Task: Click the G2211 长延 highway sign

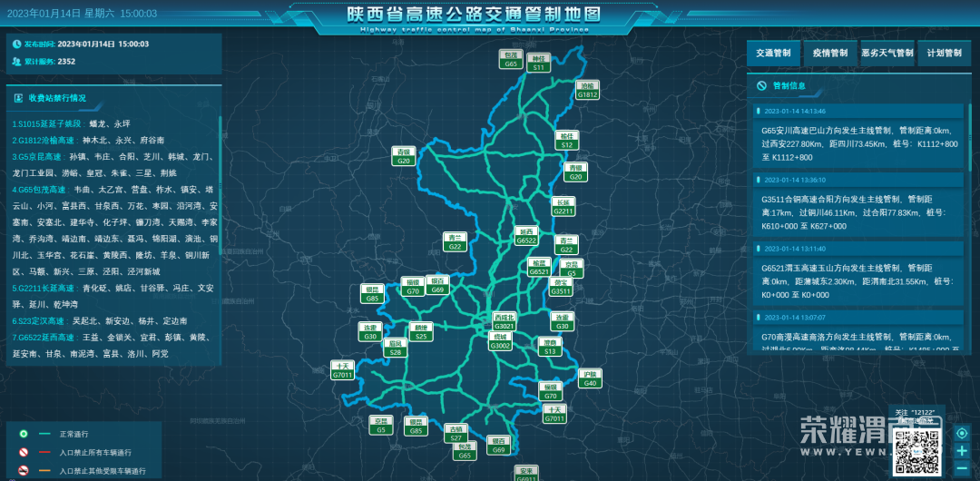Action: click(x=564, y=206)
